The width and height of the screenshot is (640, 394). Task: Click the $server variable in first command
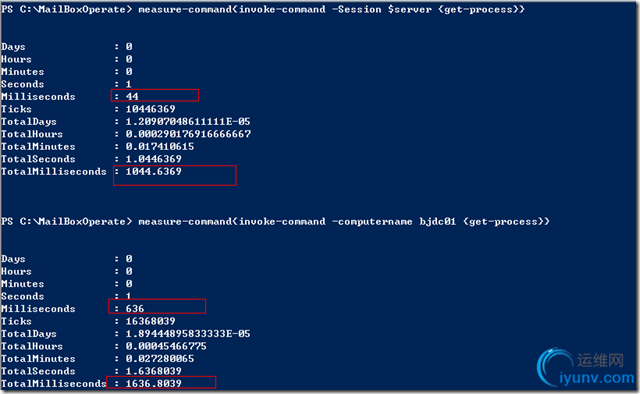409,9
